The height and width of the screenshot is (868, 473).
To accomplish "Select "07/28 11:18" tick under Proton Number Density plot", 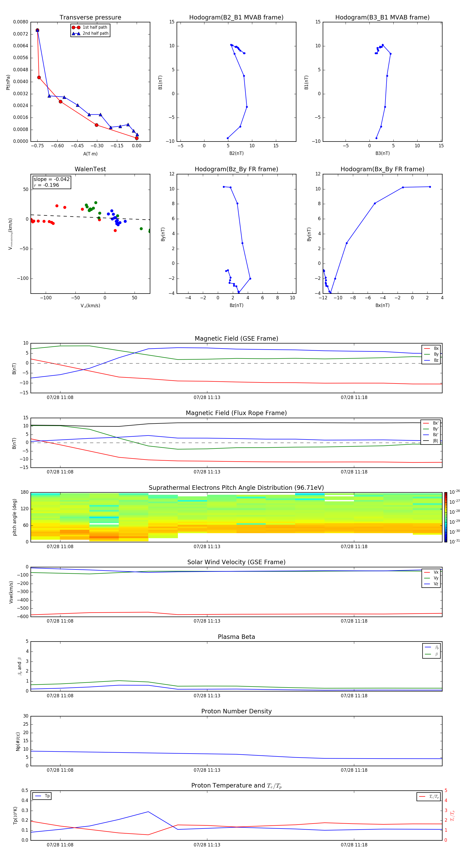I will pos(354,770).
